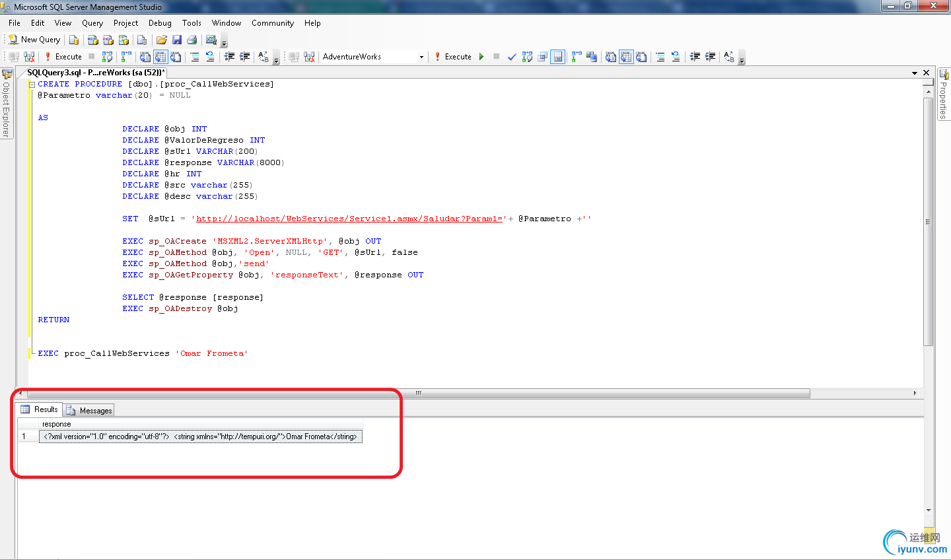The width and height of the screenshot is (951, 560).
Task: Open the Query menu
Action: coord(92,23)
